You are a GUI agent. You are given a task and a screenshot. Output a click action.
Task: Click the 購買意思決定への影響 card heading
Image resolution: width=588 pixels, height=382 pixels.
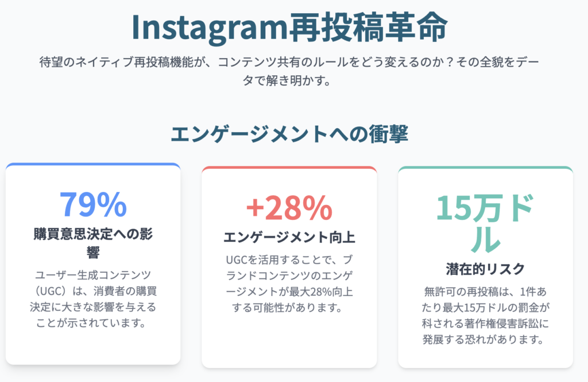[93, 242]
